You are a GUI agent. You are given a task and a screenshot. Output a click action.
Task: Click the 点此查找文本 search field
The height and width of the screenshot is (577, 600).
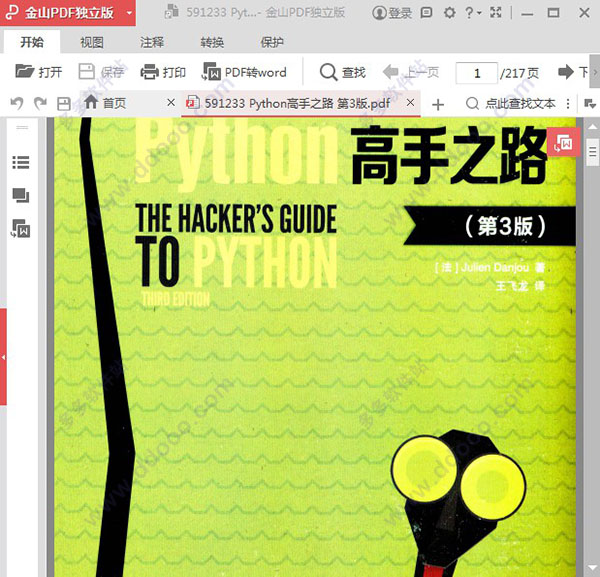[510, 103]
